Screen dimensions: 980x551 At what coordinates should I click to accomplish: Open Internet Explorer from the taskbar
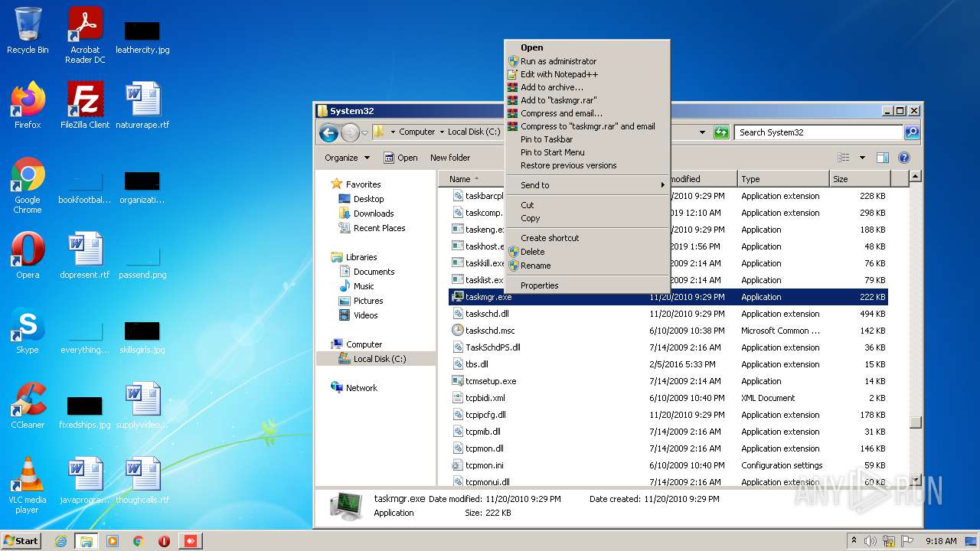point(60,541)
